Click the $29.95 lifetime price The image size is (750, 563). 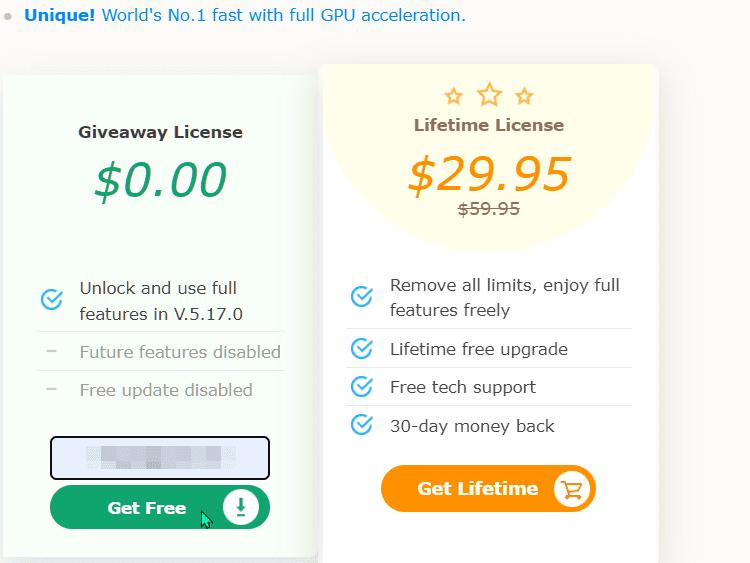coord(489,175)
